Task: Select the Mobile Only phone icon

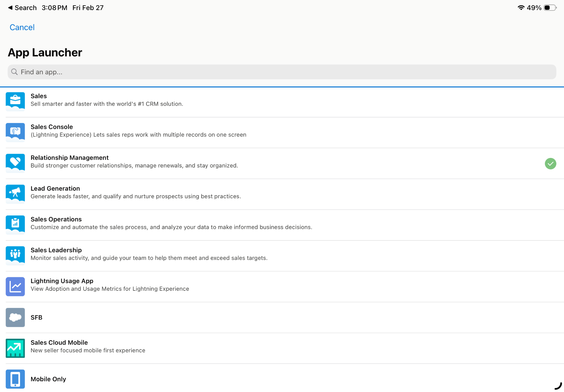Action: 15,379
